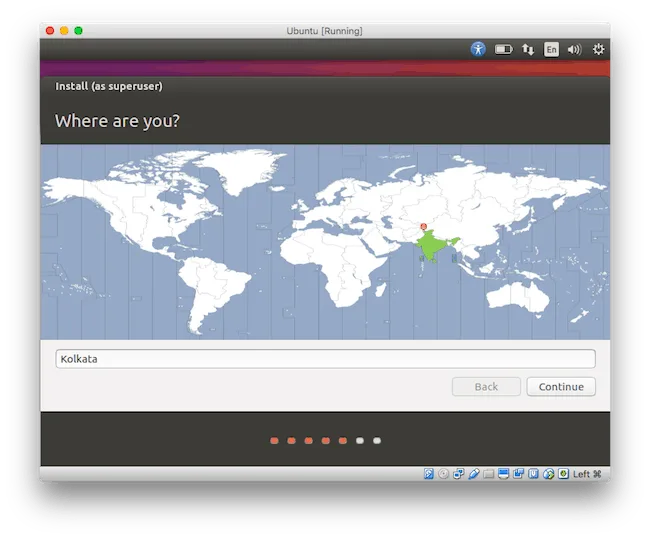
Task: Click the red location pin on map
Action: coord(423,226)
